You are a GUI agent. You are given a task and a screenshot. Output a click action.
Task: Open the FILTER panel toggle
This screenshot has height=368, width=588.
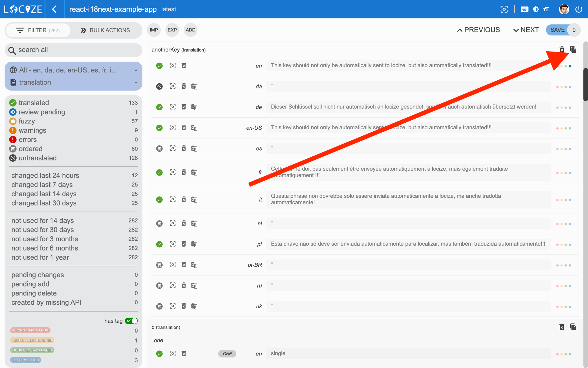[x=38, y=30]
